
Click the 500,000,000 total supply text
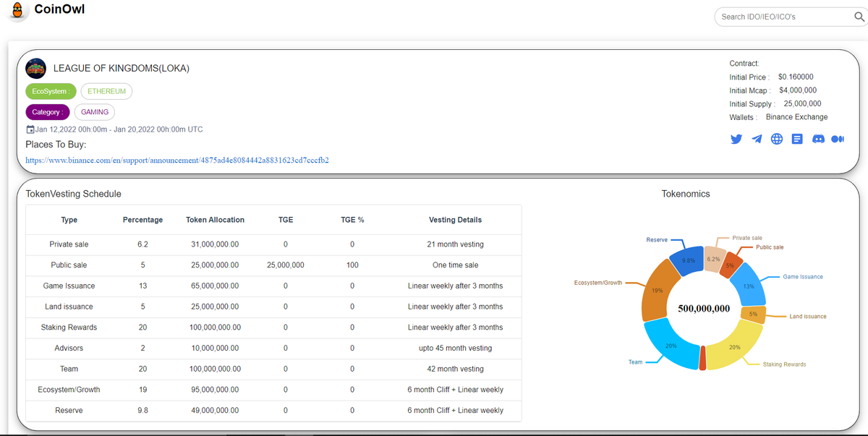[x=704, y=309]
